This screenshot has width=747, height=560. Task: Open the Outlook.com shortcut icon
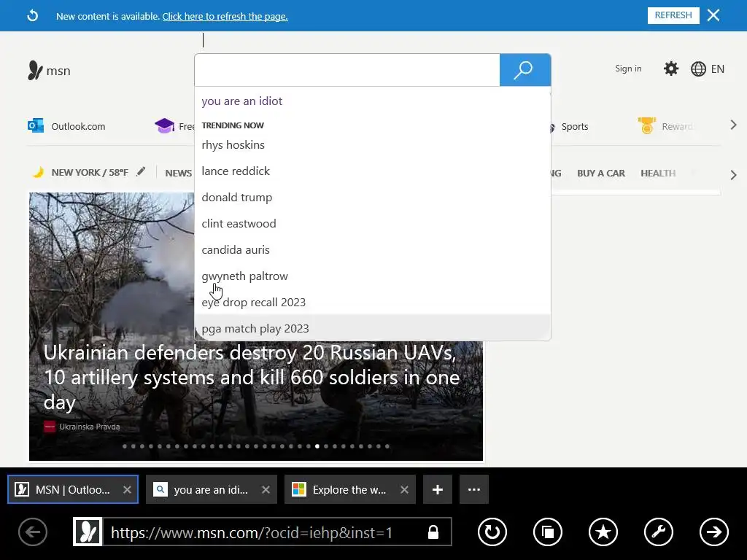click(x=36, y=125)
